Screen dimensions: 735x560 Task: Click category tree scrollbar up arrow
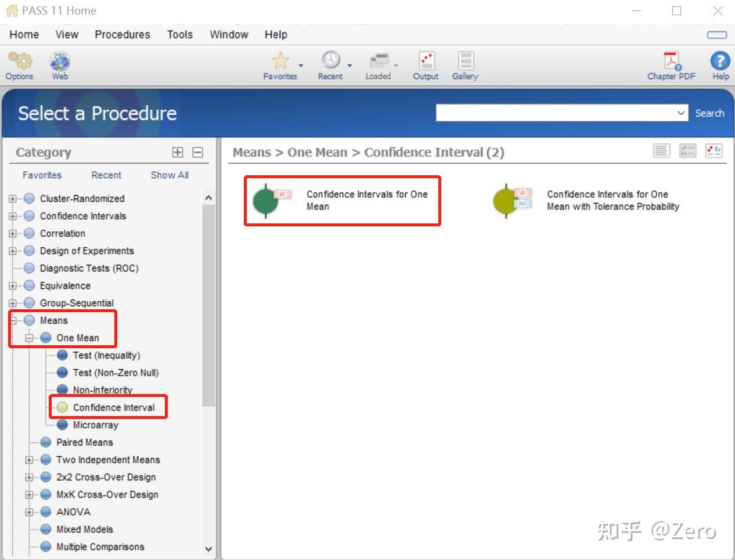(x=208, y=198)
